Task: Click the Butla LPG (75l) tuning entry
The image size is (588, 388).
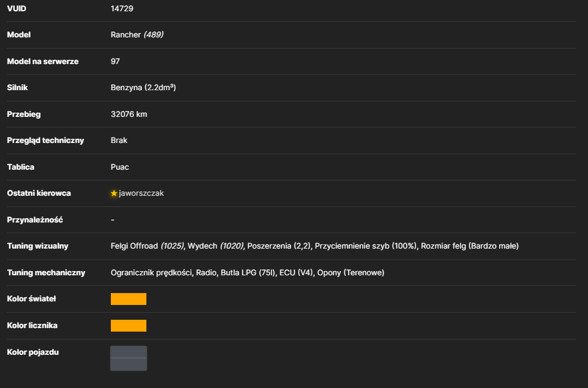Action: (x=248, y=273)
